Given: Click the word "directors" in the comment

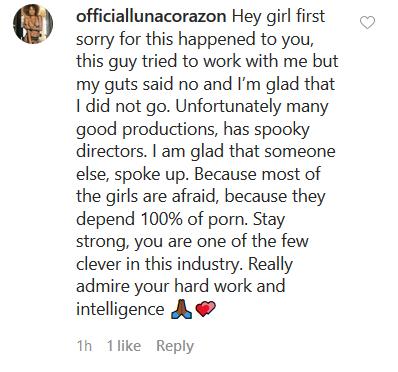Looking at the screenshot, I should tap(110, 151).
